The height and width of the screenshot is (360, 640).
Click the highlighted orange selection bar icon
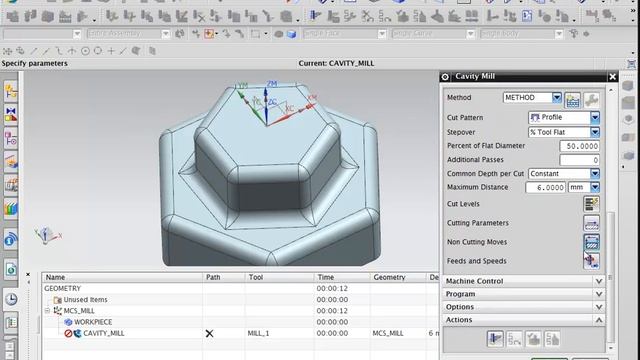(209, 34)
